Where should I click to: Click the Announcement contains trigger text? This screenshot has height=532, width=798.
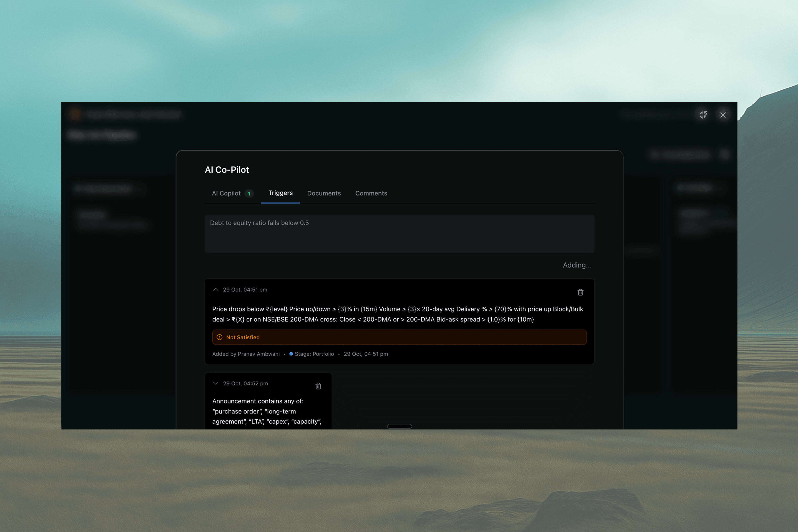267,411
